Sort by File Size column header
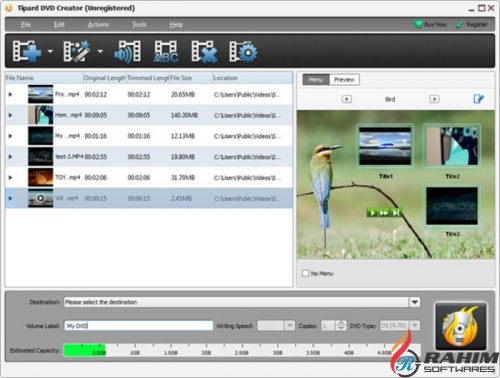 191,78
